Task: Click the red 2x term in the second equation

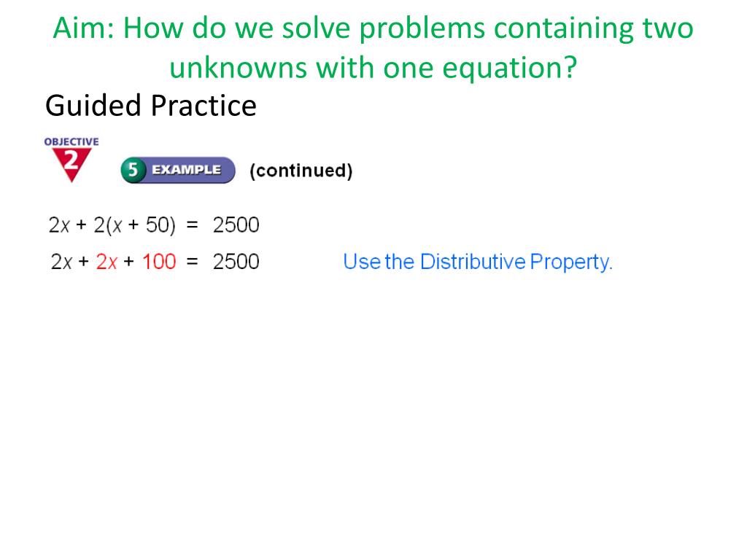Action: [x=107, y=262]
